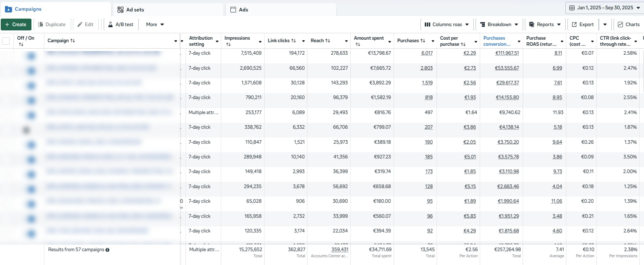Screen dimensions: 644x265
Task: Click the Edit pencil icon
Action: [80, 25]
